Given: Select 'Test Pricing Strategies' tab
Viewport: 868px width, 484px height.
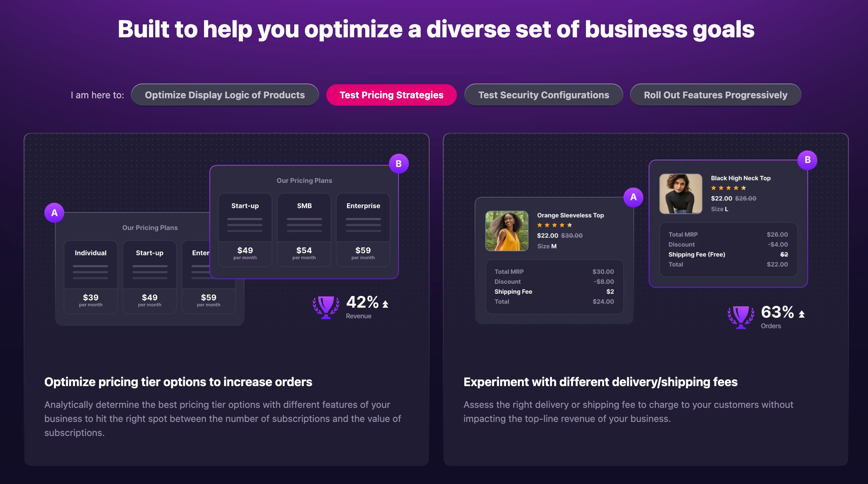Looking at the screenshot, I should tap(392, 94).
